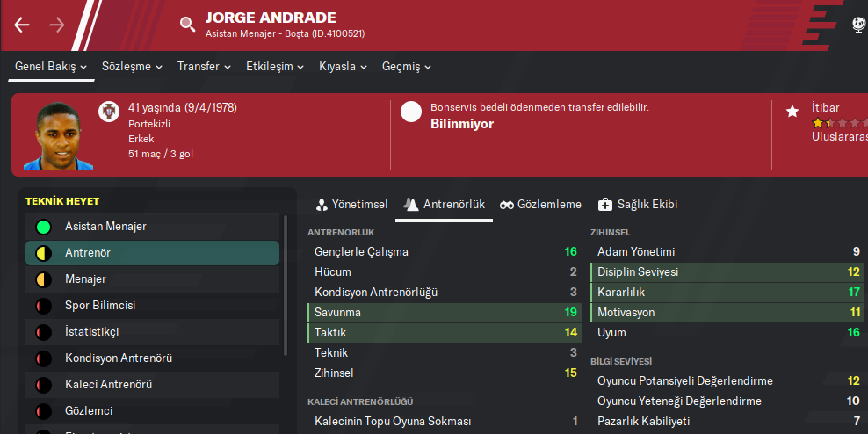Screen dimensions: 868x434
Task: Click the green Asistan Menajer suitability circle
Action: [x=43, y=227]
